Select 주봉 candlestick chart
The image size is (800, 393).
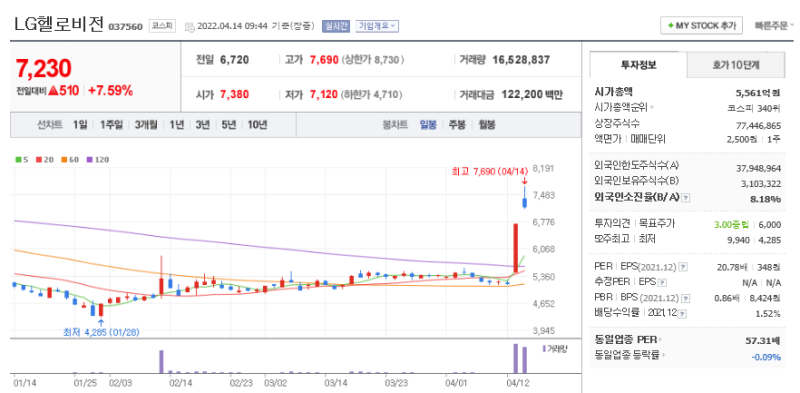[x=457, y=125]
